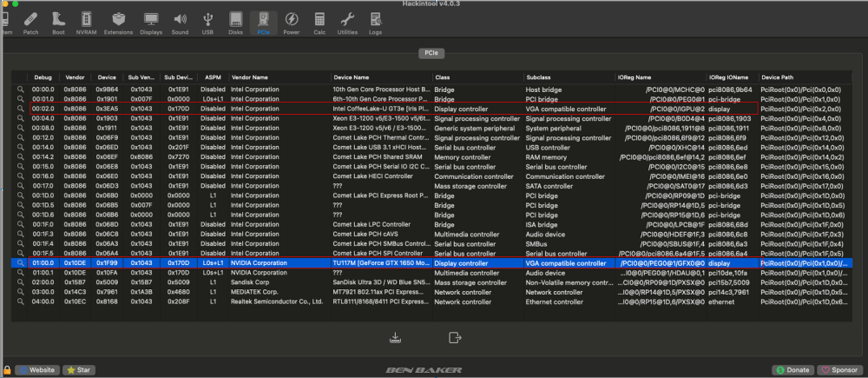Sort by the Class column header

point(477,77)
